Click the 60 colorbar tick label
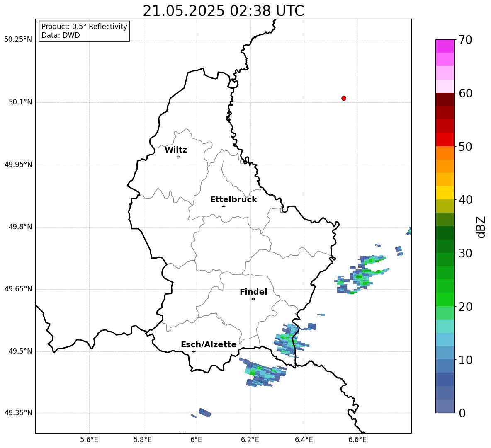This screenshot has height=448, width=491. pos(465,93)
